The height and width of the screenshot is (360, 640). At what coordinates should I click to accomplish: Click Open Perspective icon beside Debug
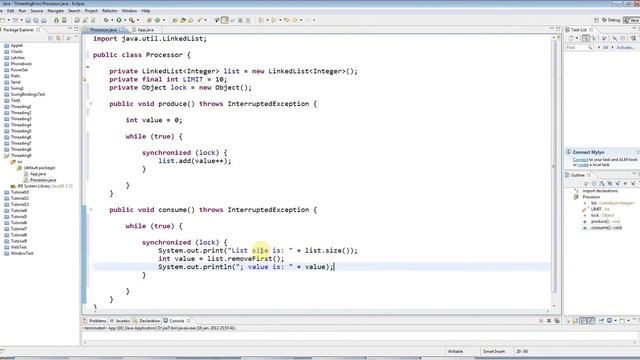click(596, 20)
